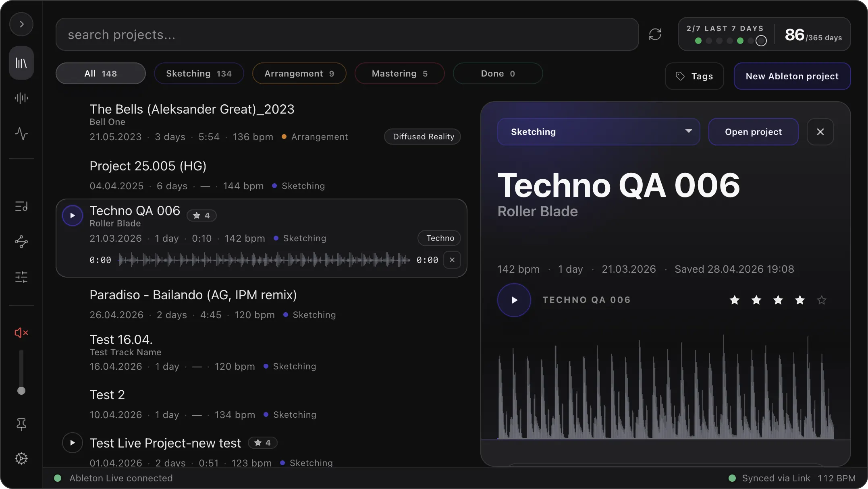Click Open project button
This screenshot has height=489, width=868.
(753, 132)
